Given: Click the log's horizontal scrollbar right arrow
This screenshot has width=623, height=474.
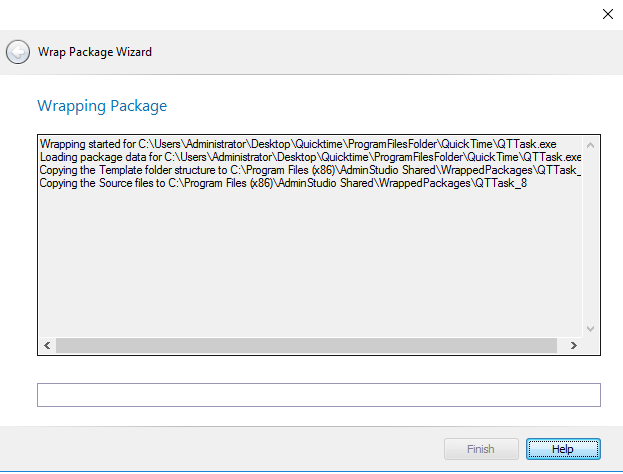Looking at the screenshot, I should point(573,345).
